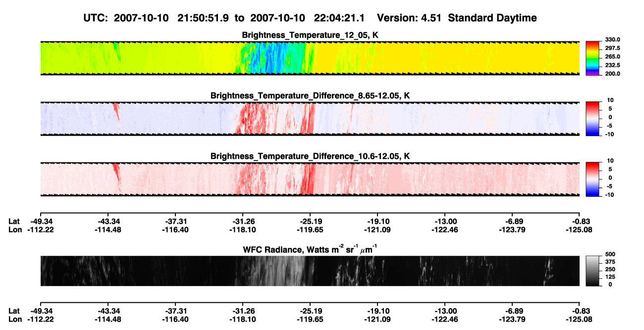Click the 10 tick on the 8.65-12.05 colorbar
The image size is (644, 330).
coord(611,100)
